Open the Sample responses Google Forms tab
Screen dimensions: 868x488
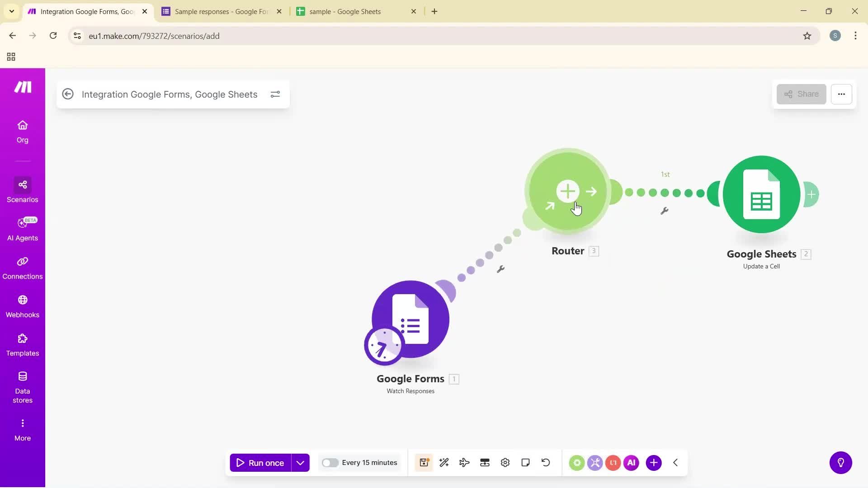217,11
